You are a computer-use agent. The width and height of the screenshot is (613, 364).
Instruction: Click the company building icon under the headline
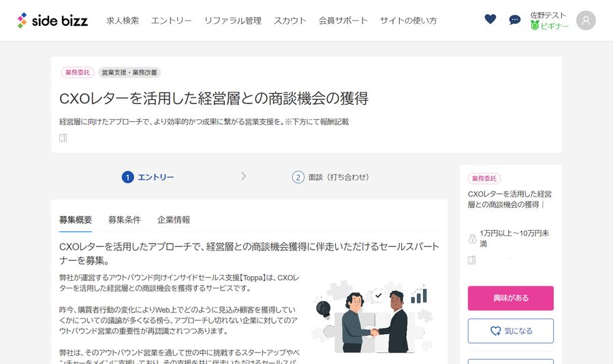tap(63, 138)
